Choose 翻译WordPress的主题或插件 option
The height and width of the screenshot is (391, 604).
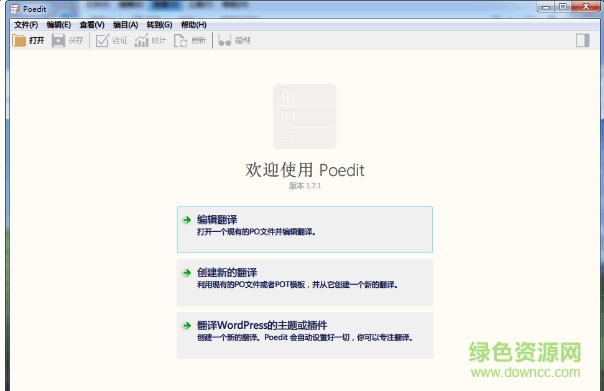pyautogui.click(x=305, y=335)
